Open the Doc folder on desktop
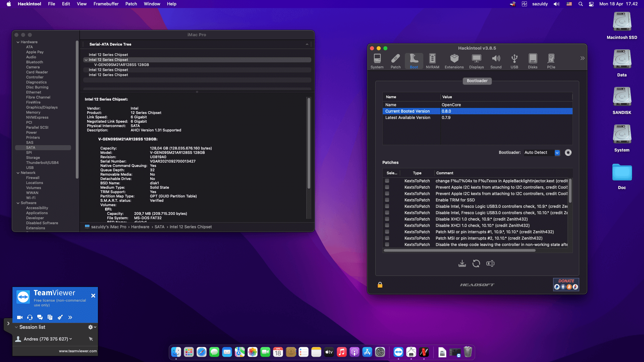Image resolution: width=644 pixels, height=362 pixels. pos(622,176)
